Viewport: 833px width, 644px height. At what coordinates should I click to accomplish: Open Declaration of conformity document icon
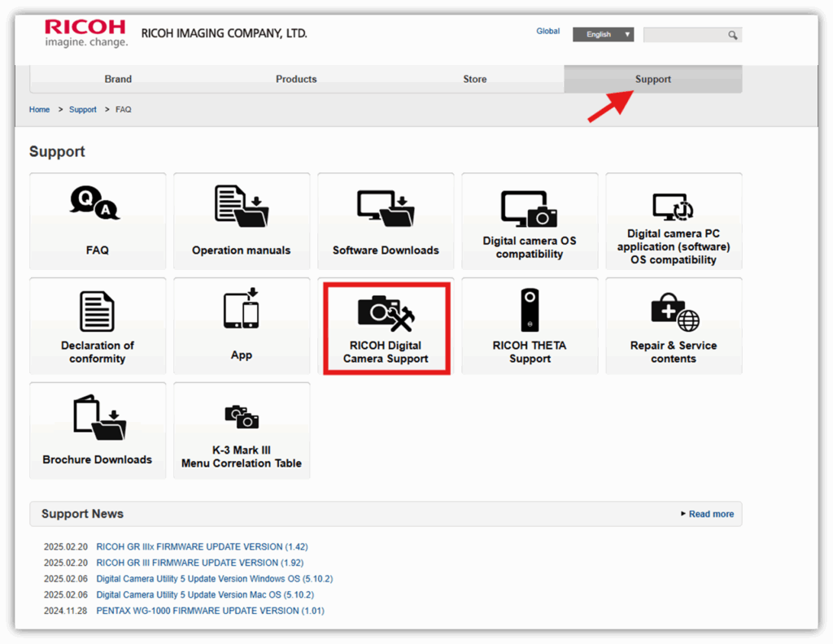coord(97,311)
